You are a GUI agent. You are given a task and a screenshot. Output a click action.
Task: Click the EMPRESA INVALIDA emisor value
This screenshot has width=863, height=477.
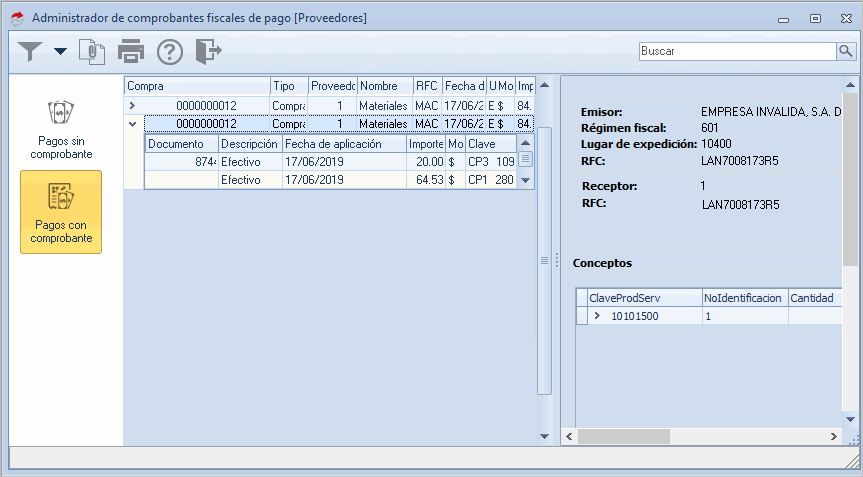[x=771, y=112]
